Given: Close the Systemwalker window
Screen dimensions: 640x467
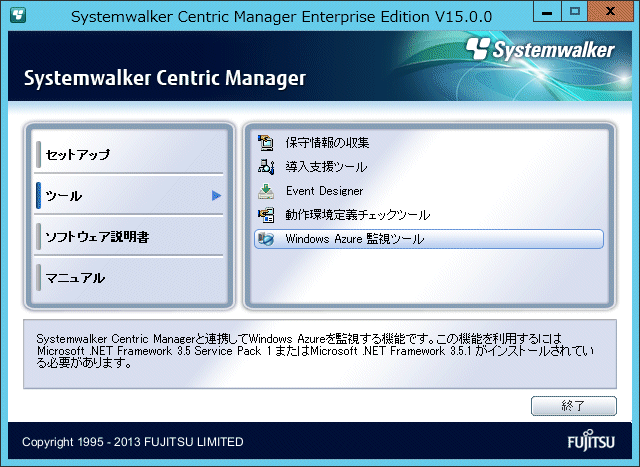Looking at the screenshot, I should [x=611, y=11].
